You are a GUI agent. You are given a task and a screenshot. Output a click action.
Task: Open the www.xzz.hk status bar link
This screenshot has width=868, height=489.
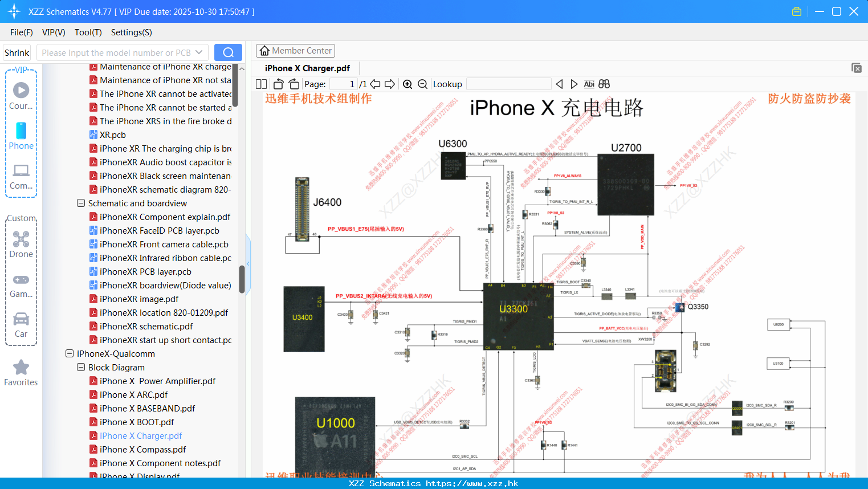[472, 483]
